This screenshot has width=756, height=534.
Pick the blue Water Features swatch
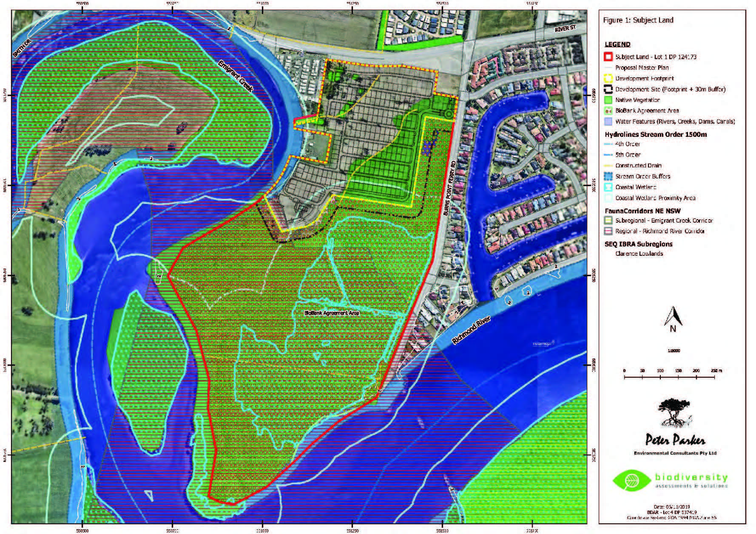(x=608, y=121)
